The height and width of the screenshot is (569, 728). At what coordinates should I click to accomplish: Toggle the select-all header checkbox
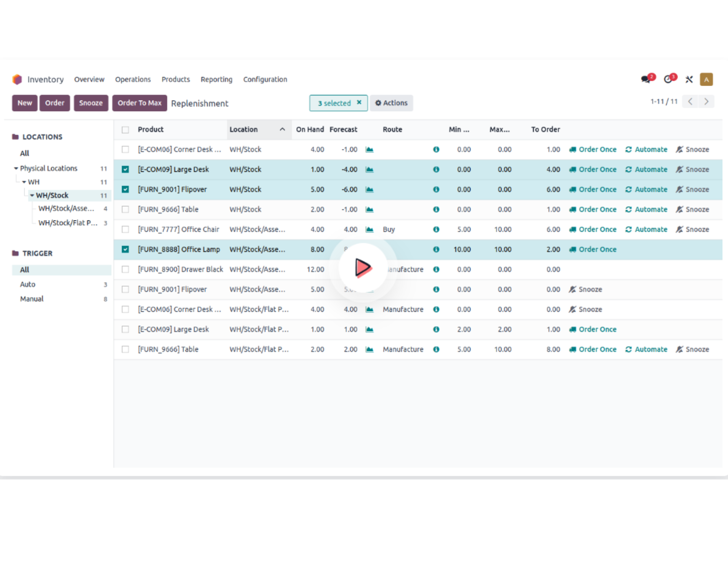(x=125, y=130)
